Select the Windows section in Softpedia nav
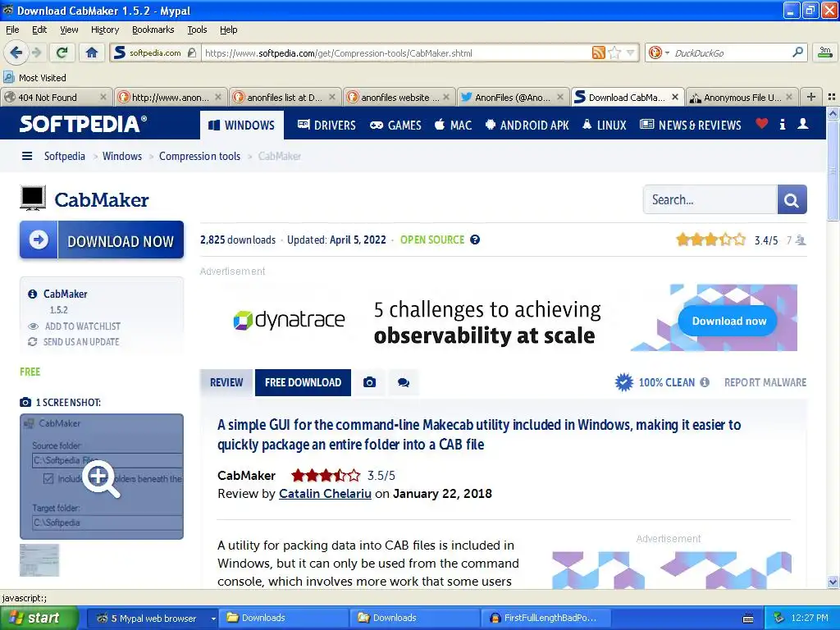This screenshot has height=630, width=840. click(x=242, y=126)
